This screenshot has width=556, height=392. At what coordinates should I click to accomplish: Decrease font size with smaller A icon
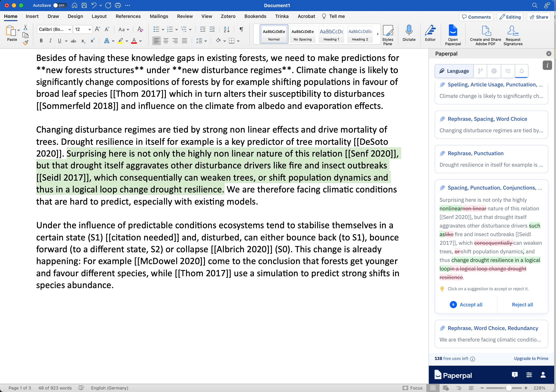[107, 29]
